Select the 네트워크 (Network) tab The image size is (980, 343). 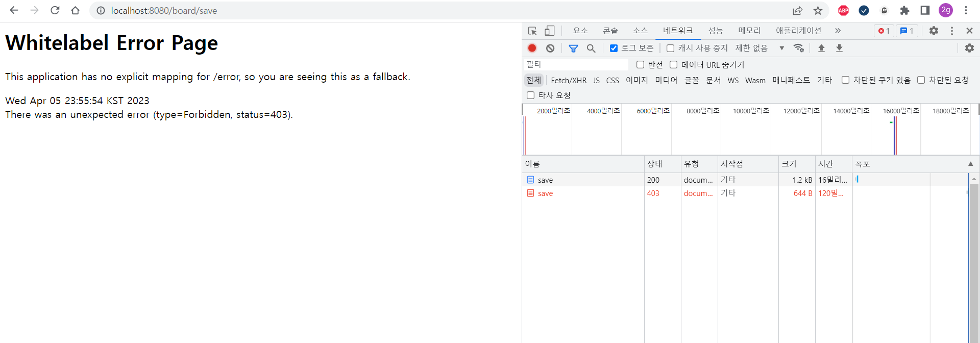tap(678, 31)
